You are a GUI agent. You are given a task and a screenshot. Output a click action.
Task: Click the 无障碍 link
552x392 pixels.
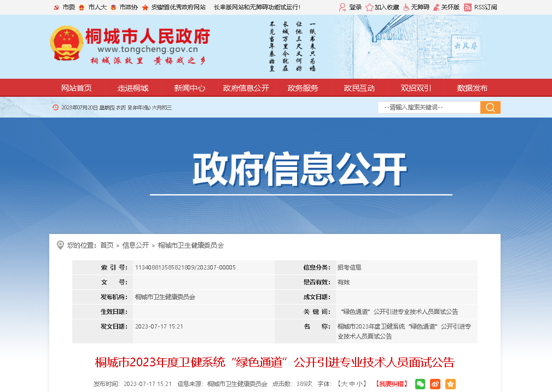pos(420,8)
